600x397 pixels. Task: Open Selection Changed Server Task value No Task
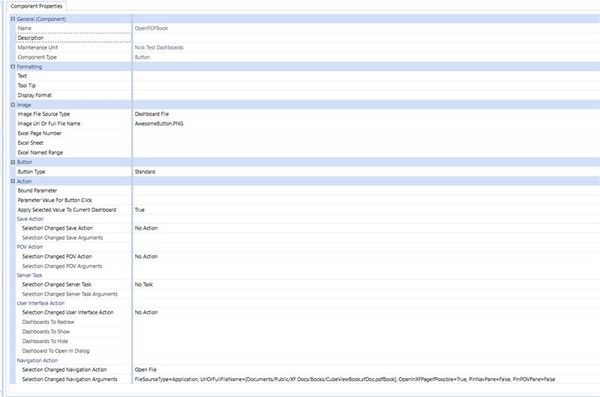[143, 284]
